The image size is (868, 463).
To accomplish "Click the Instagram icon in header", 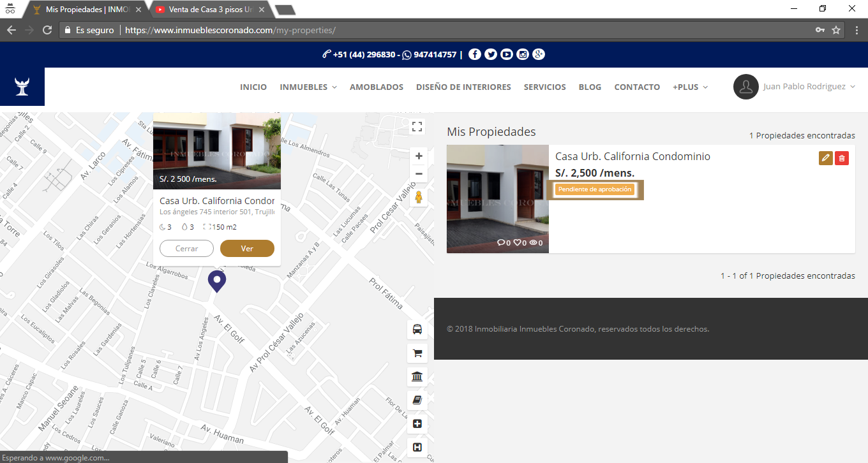I will (523, 55).
